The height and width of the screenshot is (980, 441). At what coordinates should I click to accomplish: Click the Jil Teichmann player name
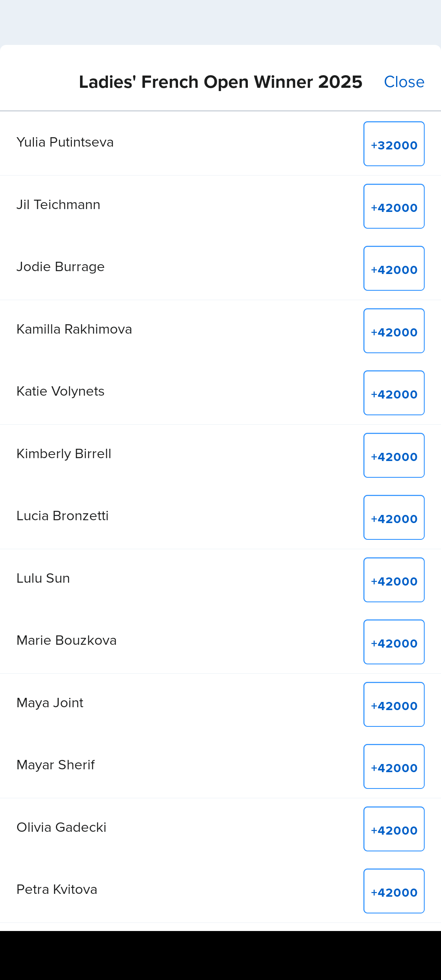(x=58, y=205)
